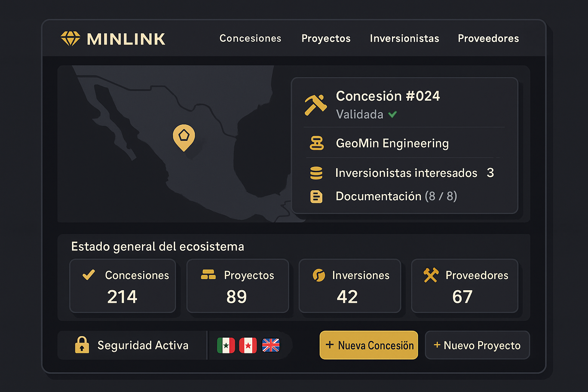The height and width of the screenshot is (392, 588).
Task: Click the MINLINK brand name
Action: [x=126, y=39]
